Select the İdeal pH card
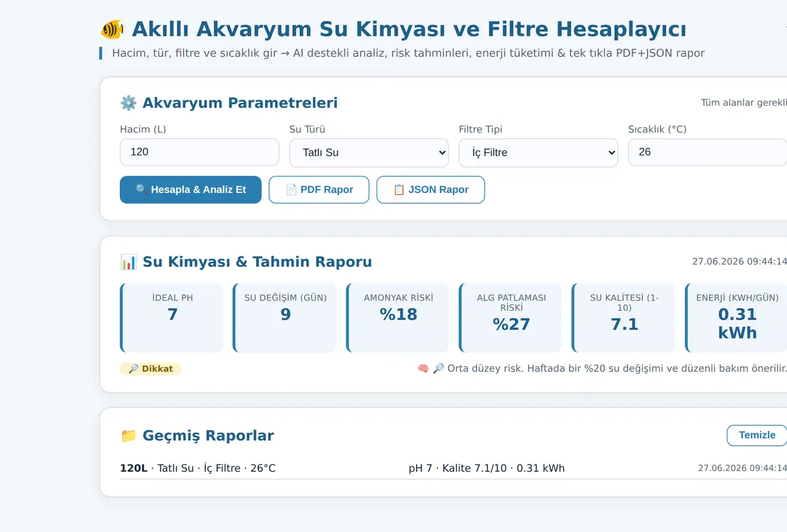787x532 pixels. [x=172, y=317]
